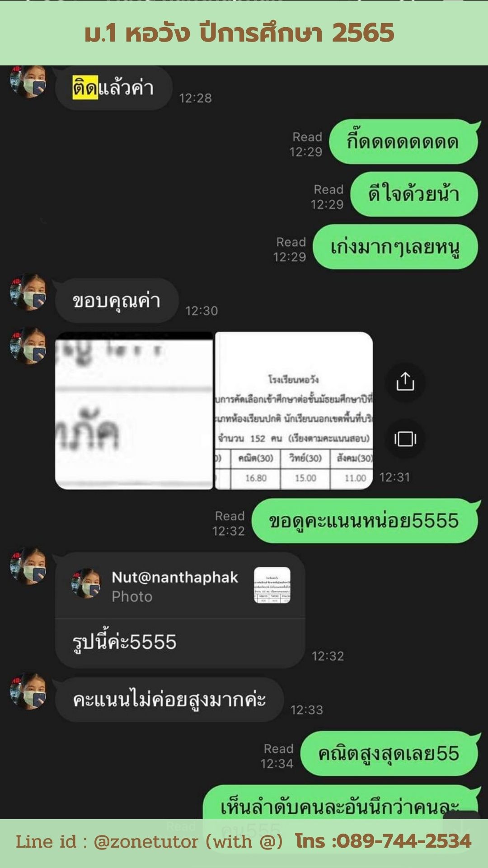Open the photo gallery slideshow icon
The width and height of the screenshot is (488, 868).
click(x=405, y=439)
